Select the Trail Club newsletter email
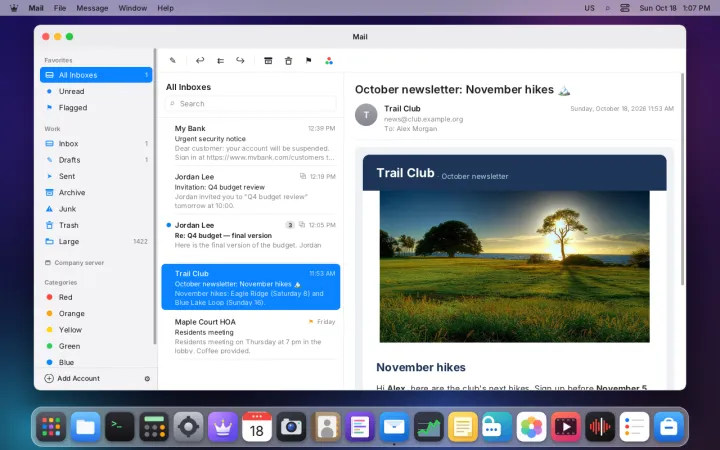Viewport: 720px width, 450px height. [251, 287]
